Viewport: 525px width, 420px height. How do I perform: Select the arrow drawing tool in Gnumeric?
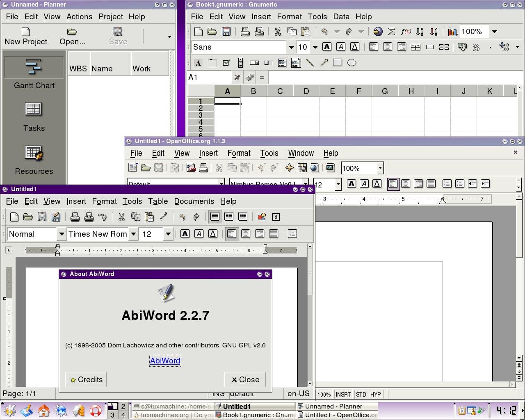pos(324,63)
